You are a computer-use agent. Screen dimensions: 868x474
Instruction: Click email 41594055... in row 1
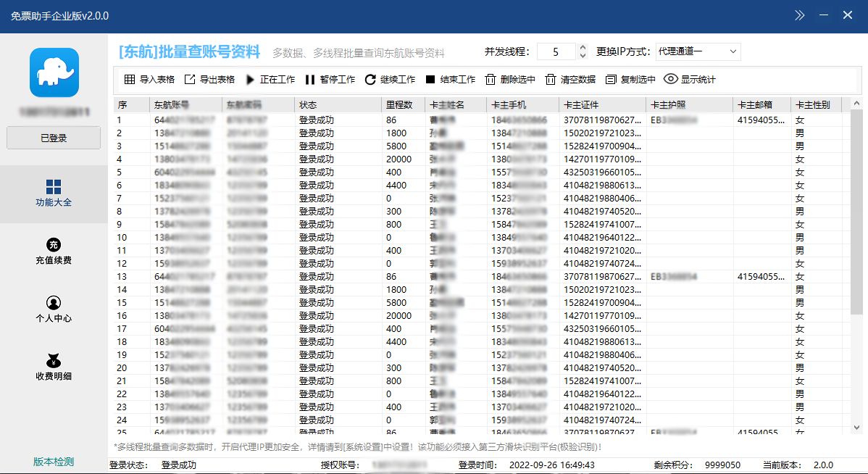[761, 120]
